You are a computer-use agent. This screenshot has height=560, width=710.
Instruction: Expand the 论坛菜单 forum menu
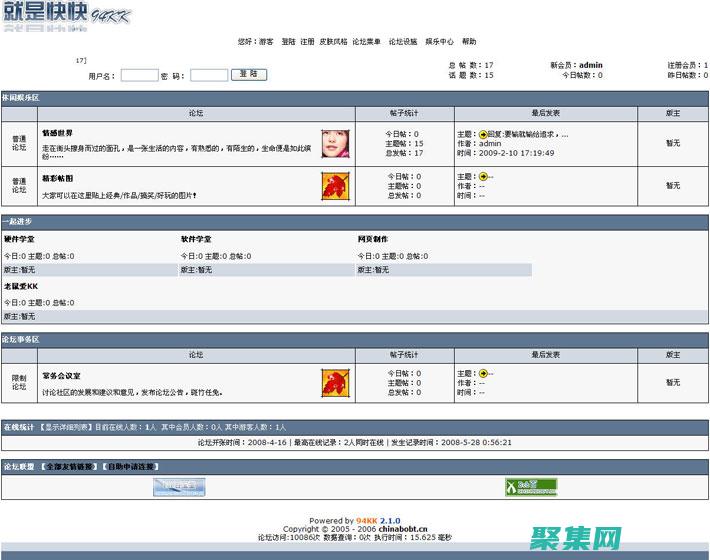[x=367, y=42]
